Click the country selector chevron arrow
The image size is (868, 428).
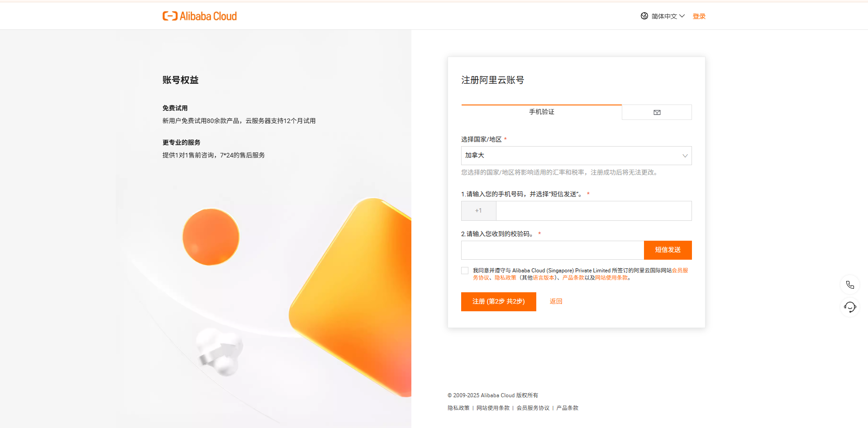[685, 156]
